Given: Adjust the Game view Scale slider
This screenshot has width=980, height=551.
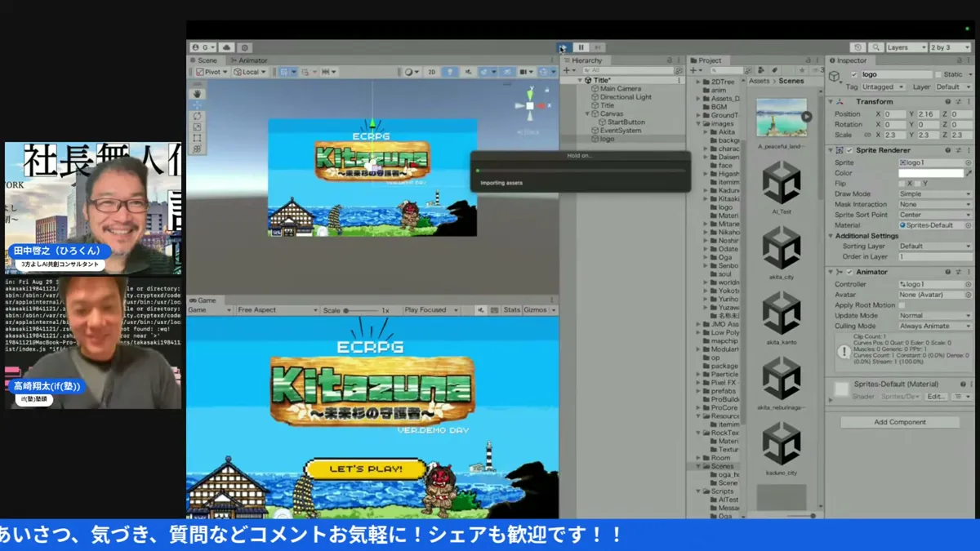Looking at the screenshot, I should [x=363, y=311].
